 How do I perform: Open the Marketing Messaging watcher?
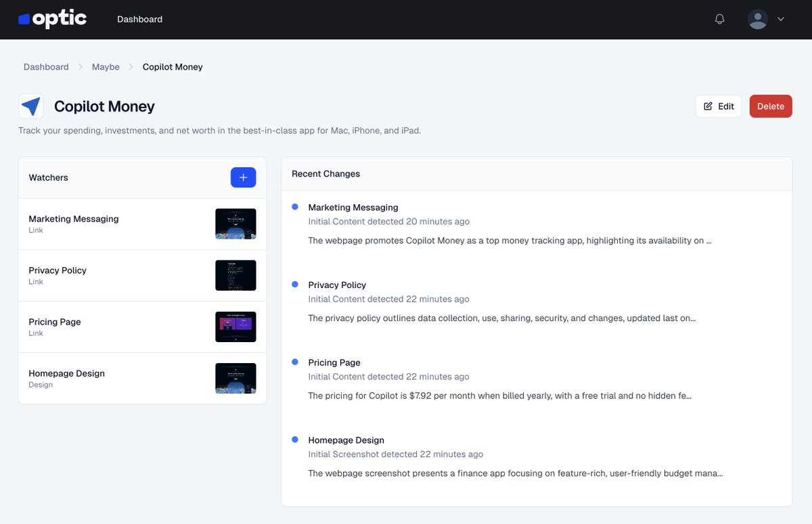point(142,224)
